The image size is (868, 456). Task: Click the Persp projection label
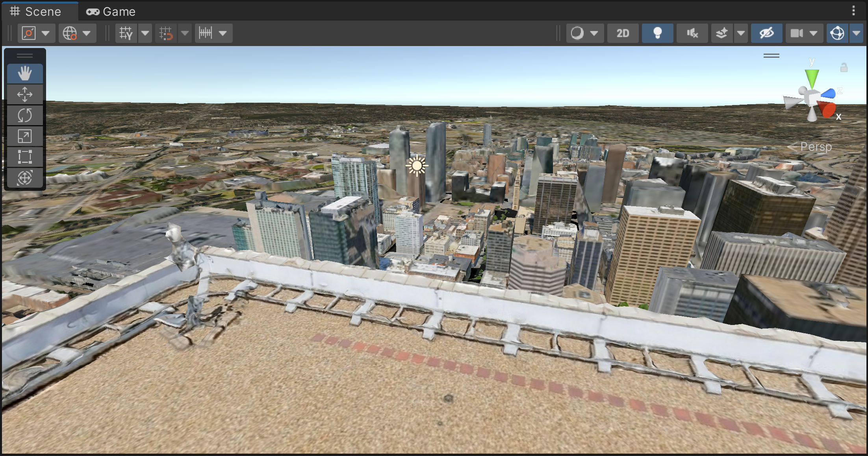pos(816,147)
